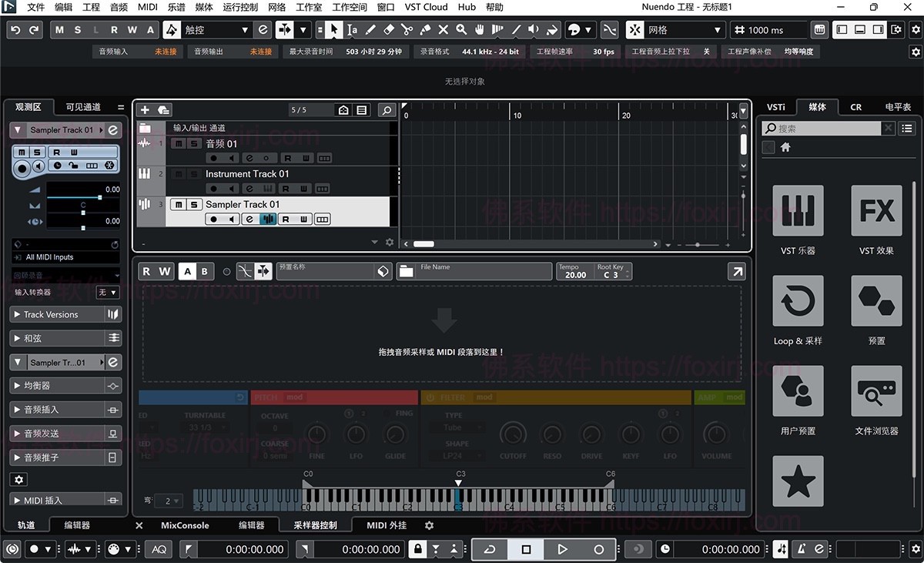Select the Split scissors tool

point(407,29)
